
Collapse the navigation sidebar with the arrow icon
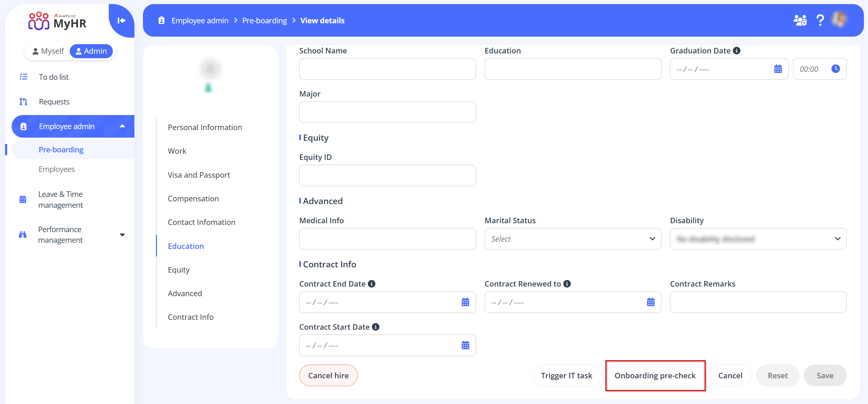click(121, 21)
